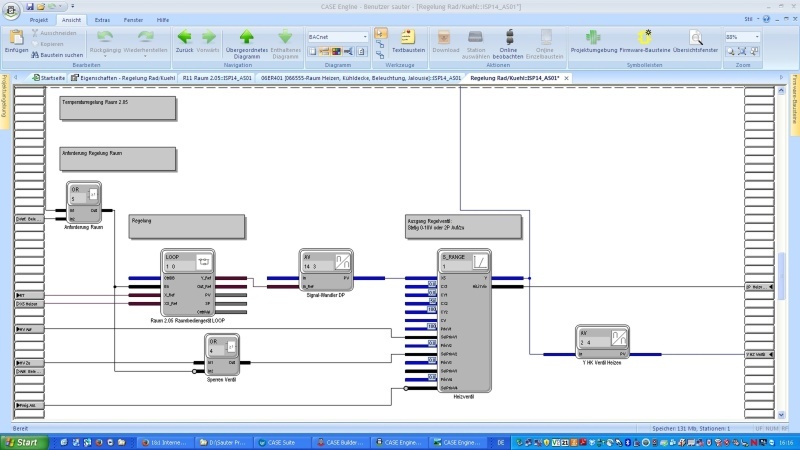
Task: Click the zoom magnifier icon
Action: click(x=731, y=51)
